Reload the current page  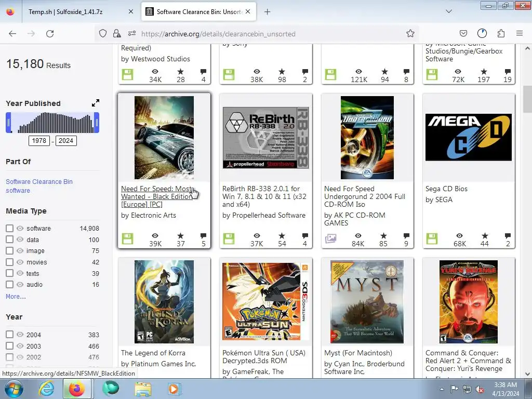[50, 34]
